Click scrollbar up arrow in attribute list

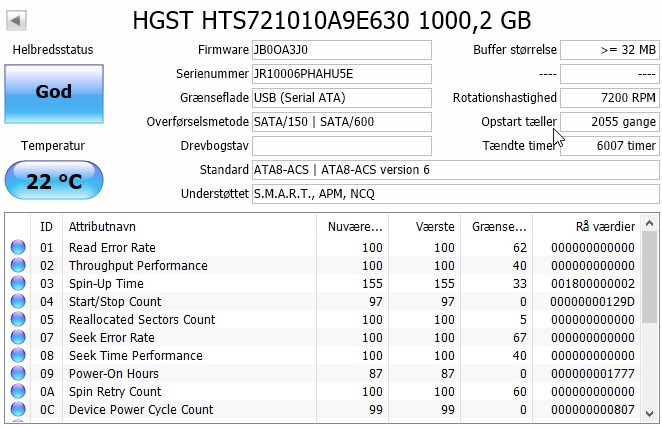pyautogui.click(x=649, y=223)
